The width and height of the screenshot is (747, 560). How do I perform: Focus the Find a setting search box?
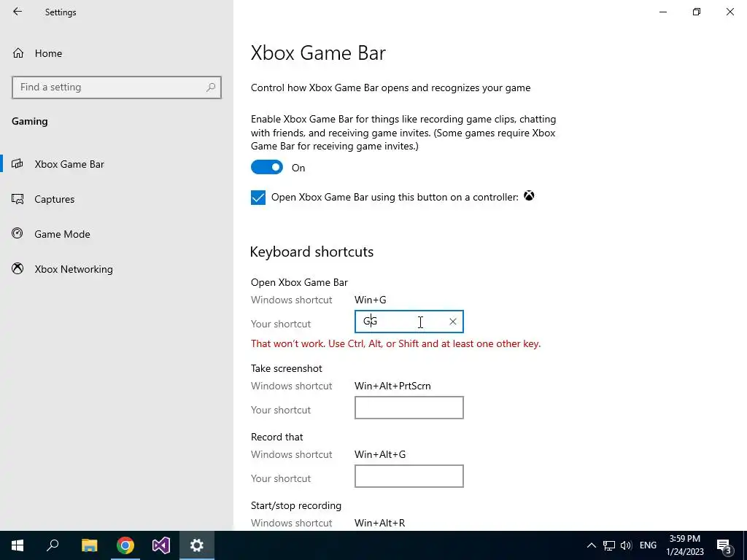[116, 87]
